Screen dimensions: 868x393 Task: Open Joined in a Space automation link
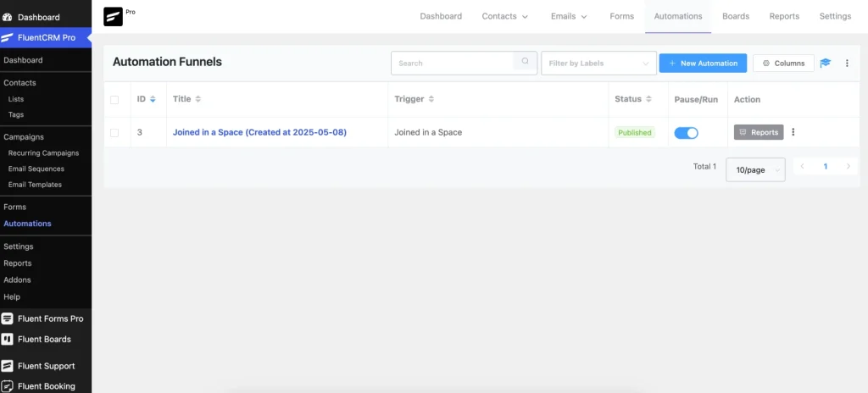pos(259,132)
